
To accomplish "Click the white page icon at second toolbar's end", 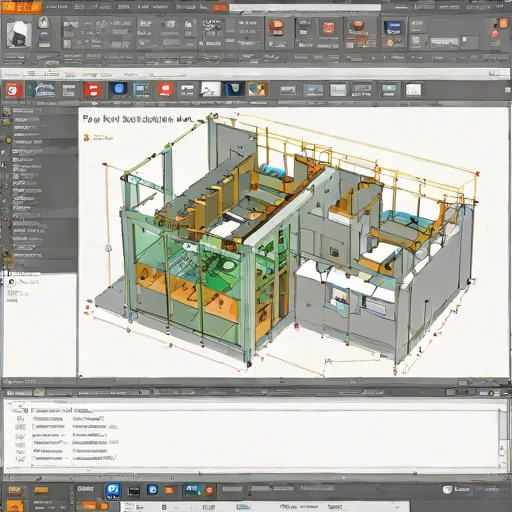I will click(x=413, y=90).
